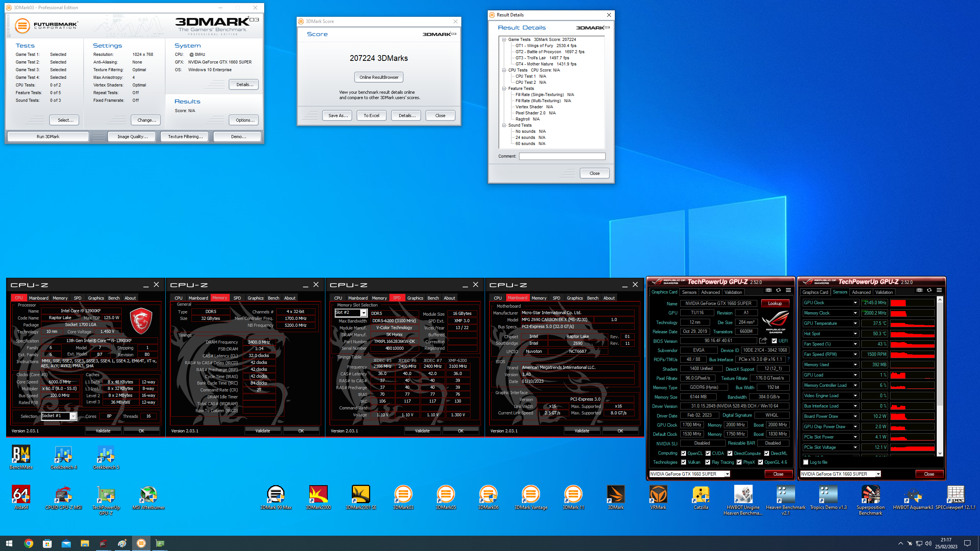
Task: Toggle the DirectML checkbox in GPU-Z
Action: pos(767,453)
